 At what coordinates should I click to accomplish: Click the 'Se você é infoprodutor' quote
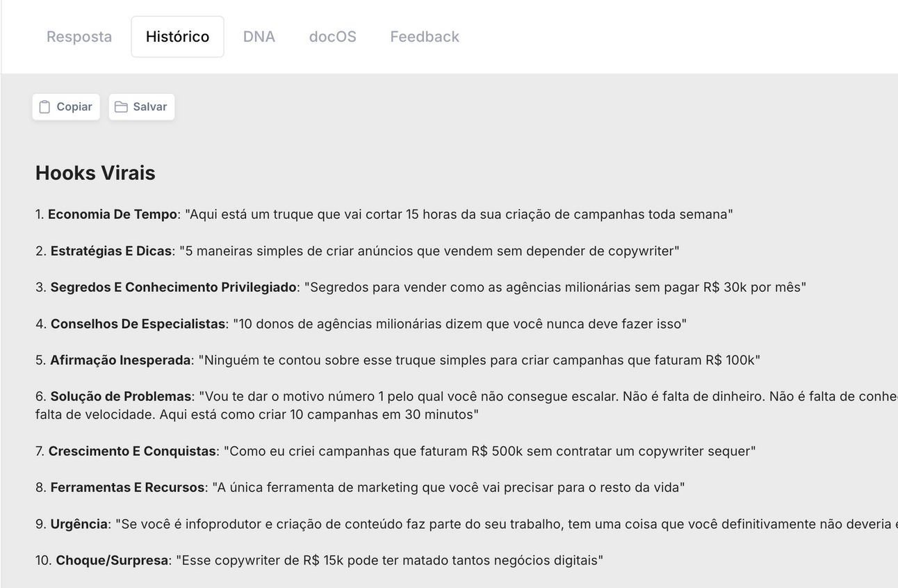pyautogui.click(x=507, y=524)
